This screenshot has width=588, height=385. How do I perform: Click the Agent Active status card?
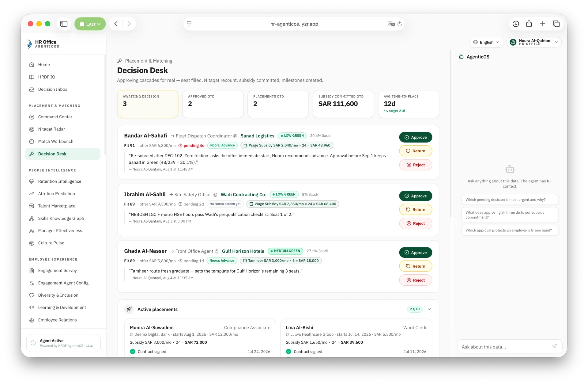63,343
